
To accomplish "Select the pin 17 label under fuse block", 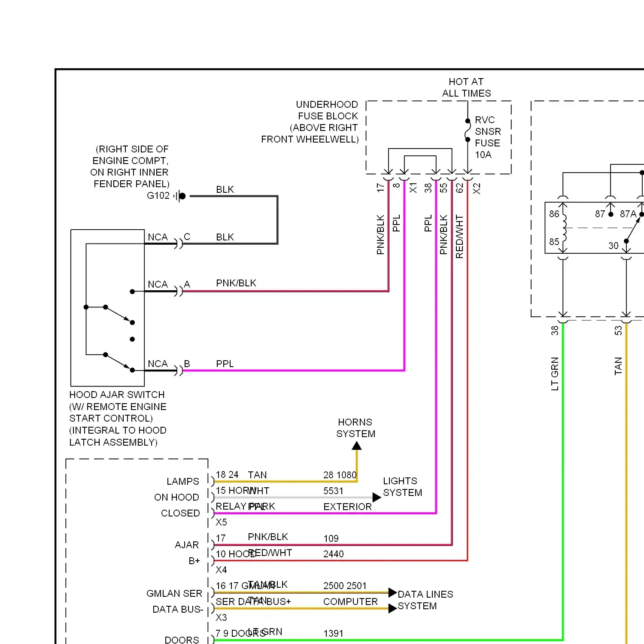I will 380,188.
